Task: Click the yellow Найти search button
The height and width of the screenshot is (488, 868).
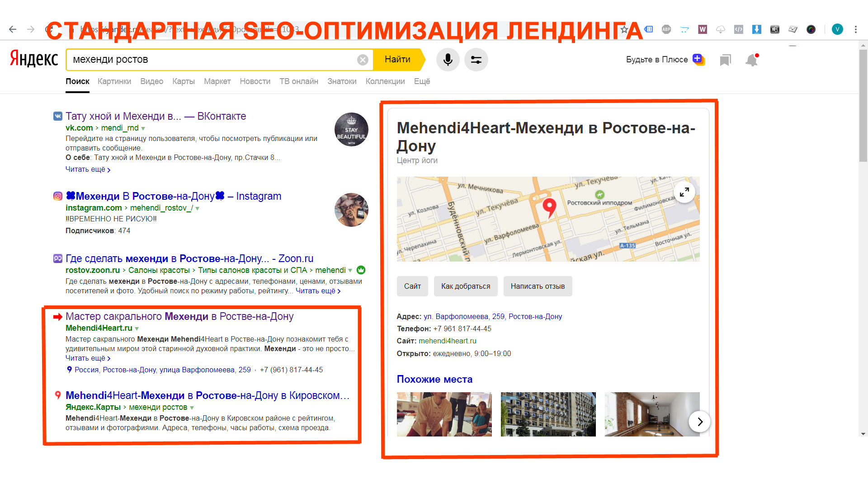Action: pyautogui.click(x=399, y=60)
